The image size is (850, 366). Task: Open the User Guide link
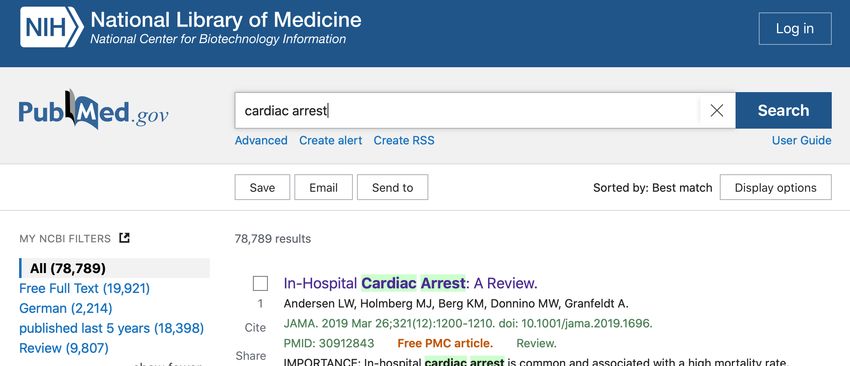point(801,140)
